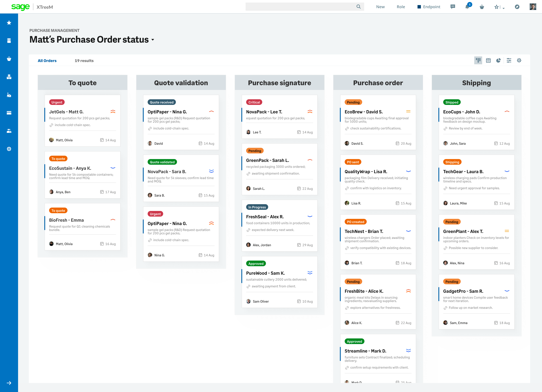
Task: Open the notifications bell
Action: (467, 7)
